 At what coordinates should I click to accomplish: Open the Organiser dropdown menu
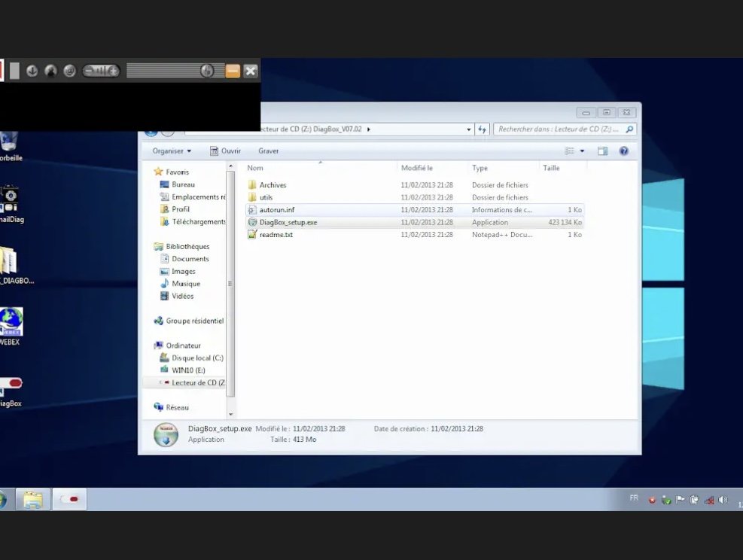pos(172,151)
